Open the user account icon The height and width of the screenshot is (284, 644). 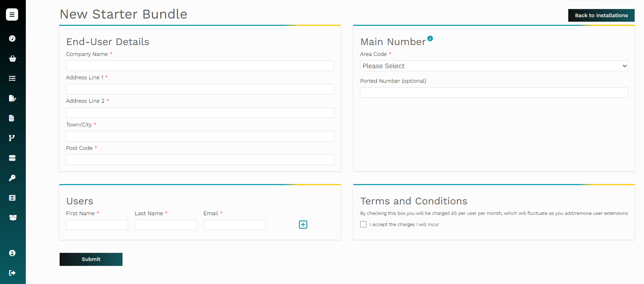point(12,253)
